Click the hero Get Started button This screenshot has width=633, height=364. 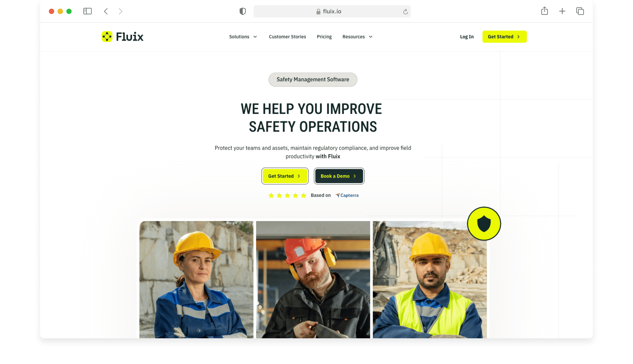point(285,176)
